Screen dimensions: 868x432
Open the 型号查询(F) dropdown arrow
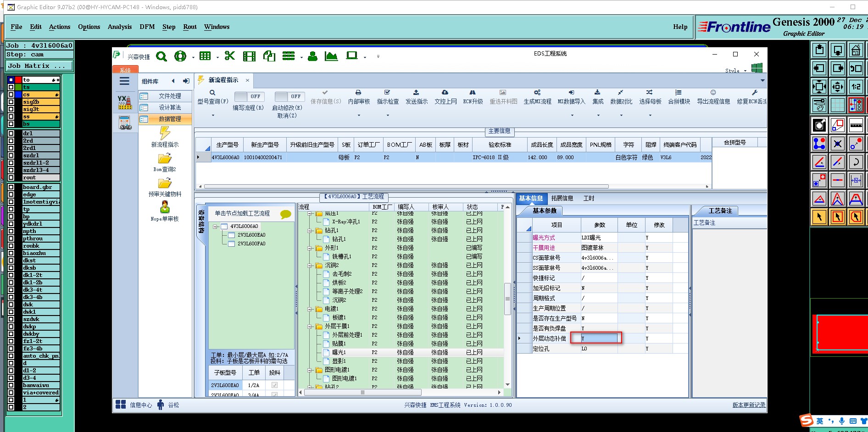click(213, 115)
